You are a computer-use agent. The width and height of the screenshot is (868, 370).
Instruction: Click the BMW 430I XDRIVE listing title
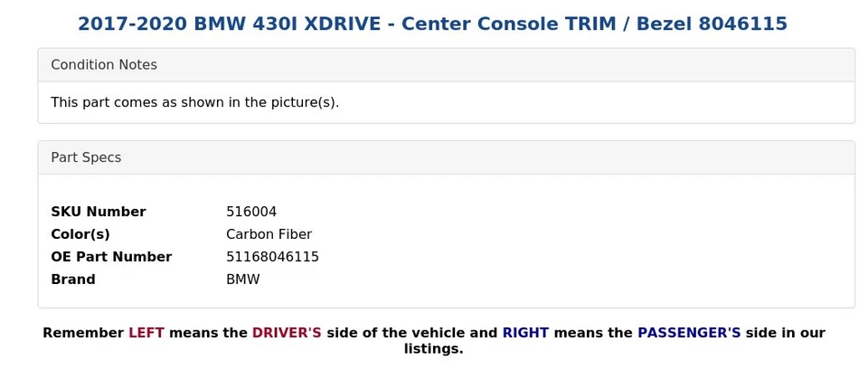coord(432,24)
